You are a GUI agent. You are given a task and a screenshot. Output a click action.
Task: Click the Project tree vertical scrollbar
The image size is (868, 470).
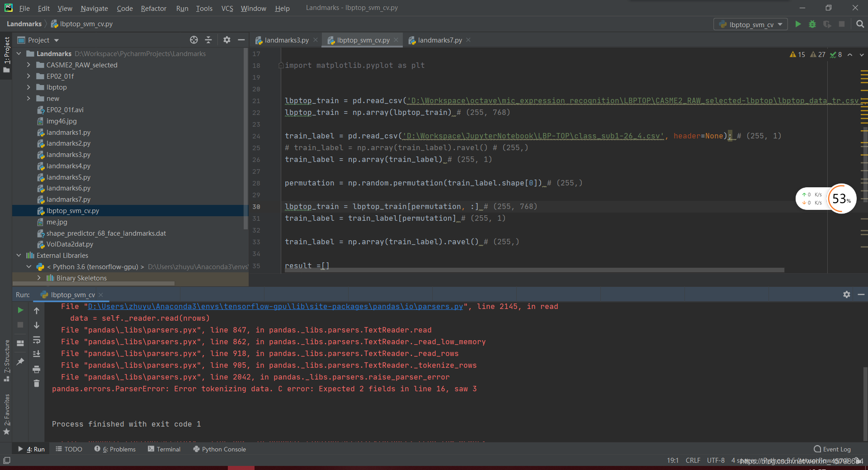[x=245, y=138]
